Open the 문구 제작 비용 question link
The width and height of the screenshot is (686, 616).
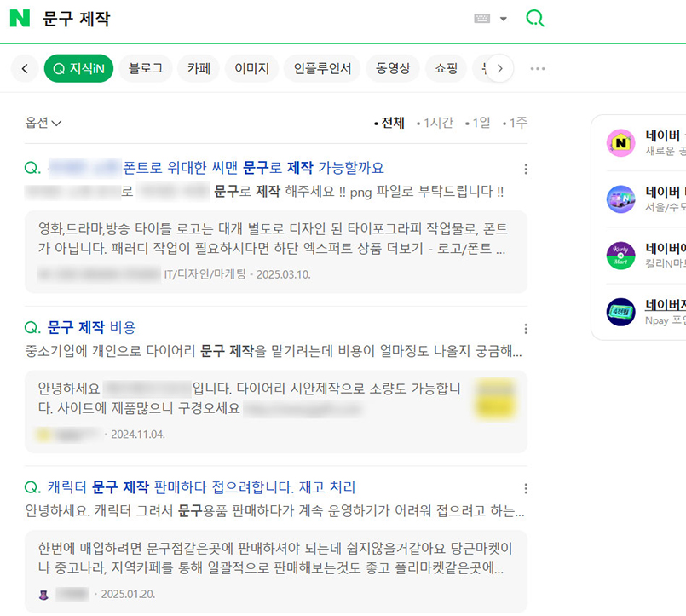click(91, 327)
